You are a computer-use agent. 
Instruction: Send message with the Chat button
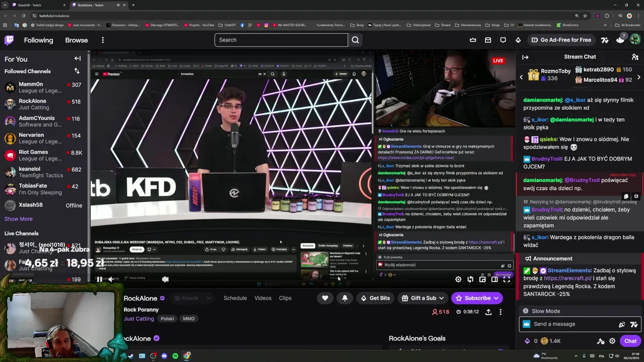click(x=630, y=341)
